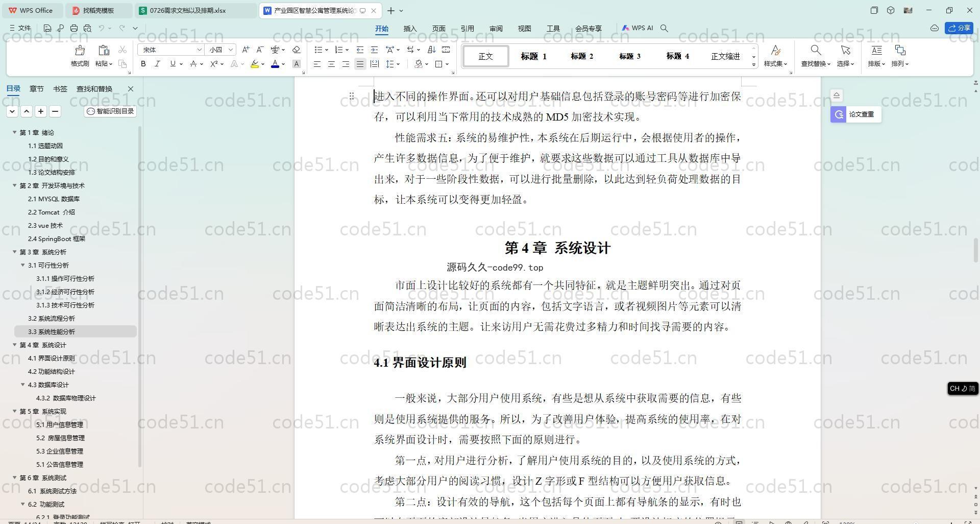Click the decrease font size icon
This screenshot has height=524, width=980.
point(260,50)
